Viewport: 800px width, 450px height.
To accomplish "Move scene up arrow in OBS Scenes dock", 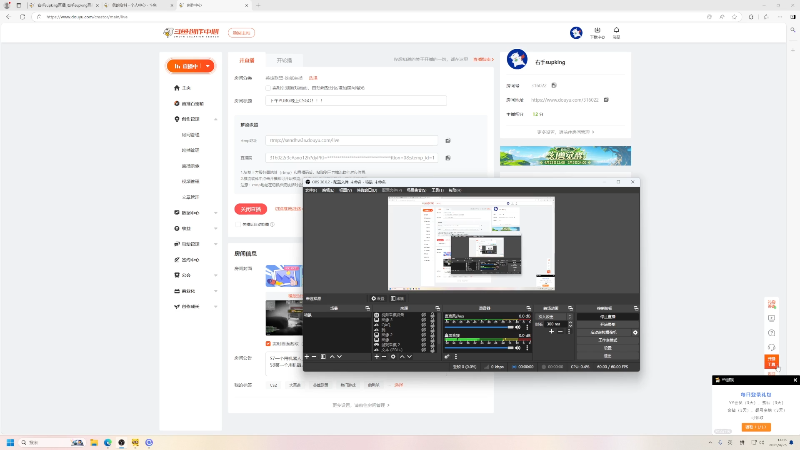I will click(x=332, y=357).
